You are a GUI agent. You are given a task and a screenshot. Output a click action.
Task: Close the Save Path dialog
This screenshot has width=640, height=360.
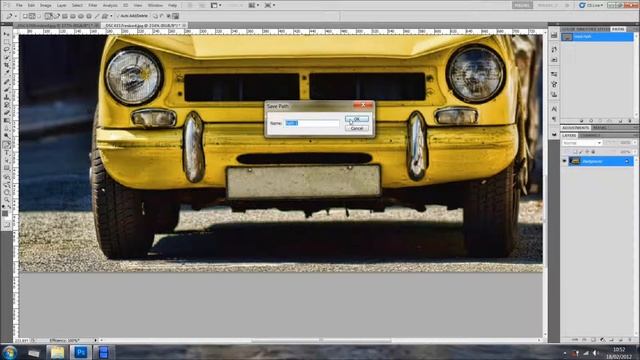363,105
